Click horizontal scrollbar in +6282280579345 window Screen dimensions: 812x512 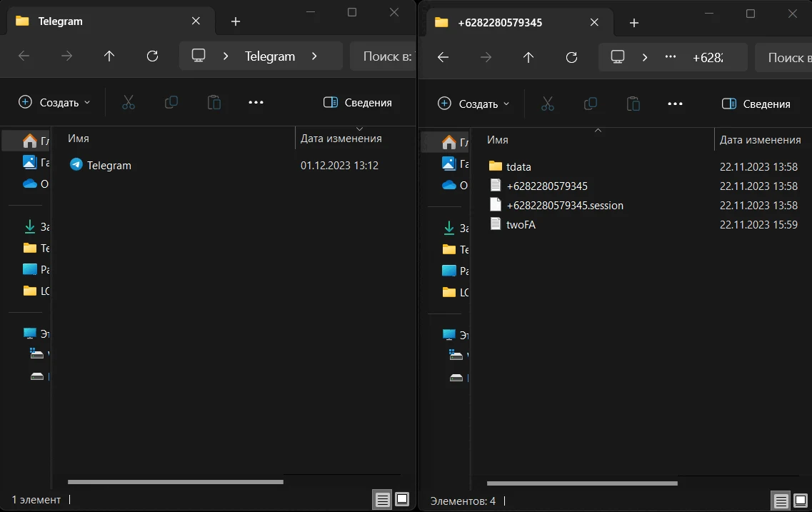click(x=582, y=483)
